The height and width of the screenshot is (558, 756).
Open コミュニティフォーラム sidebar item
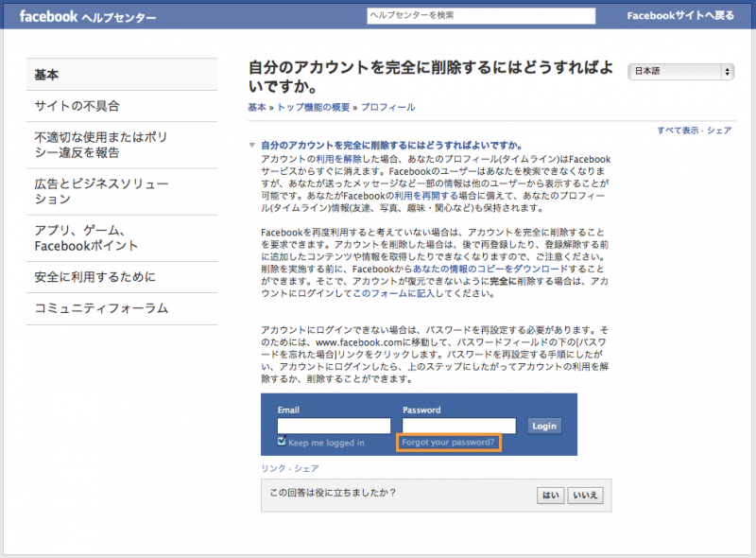click(122, 308)
